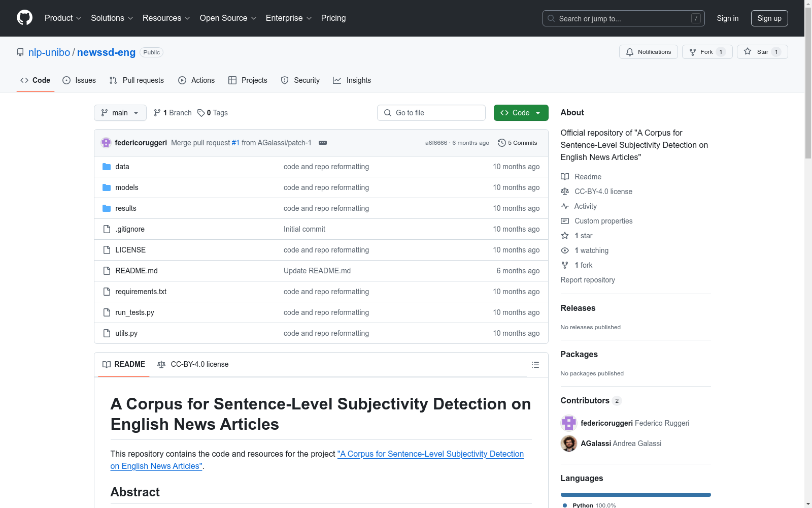Fork the repository using Fork button
The image size is (812, 508).
707,52
